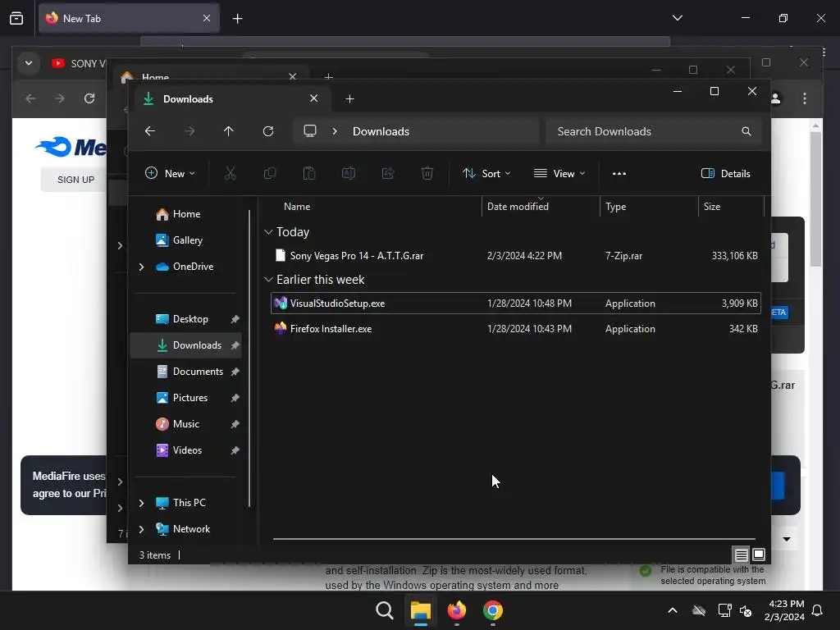Open the Sort dropdown
This screenshot has height=630, width=840.
[486, 174]
